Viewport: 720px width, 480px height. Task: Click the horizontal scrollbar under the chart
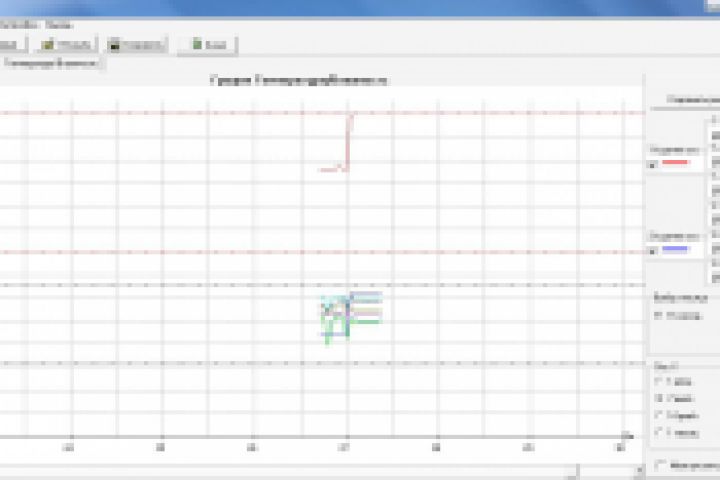317,469
